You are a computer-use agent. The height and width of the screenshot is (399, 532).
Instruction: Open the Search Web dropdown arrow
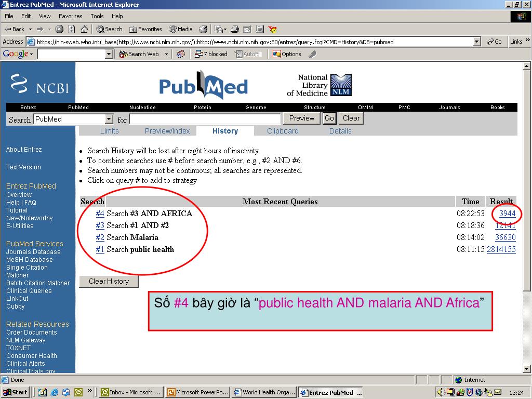tap(166, 54)
